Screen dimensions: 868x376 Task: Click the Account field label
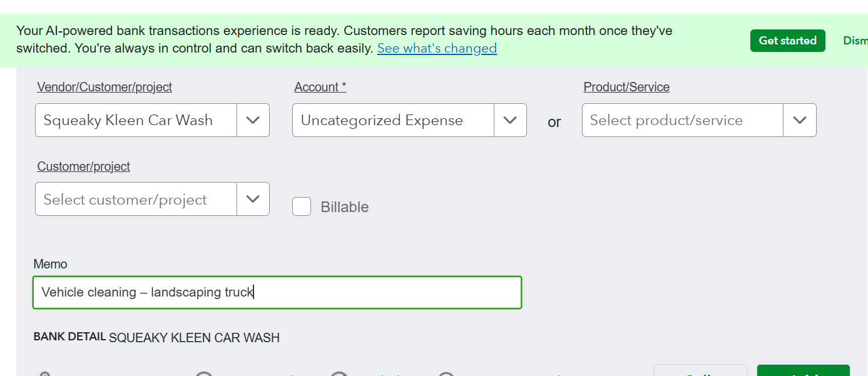coord(320,87)
